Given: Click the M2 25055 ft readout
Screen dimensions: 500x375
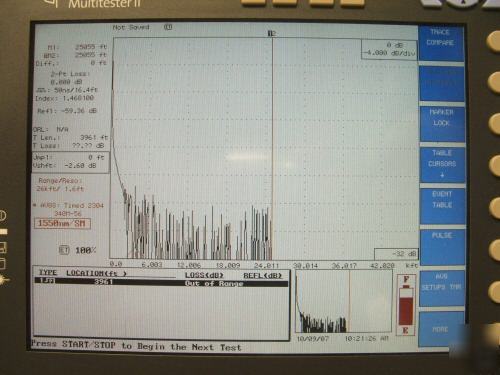Looking at the screenshot, I should tap(75, 55).
